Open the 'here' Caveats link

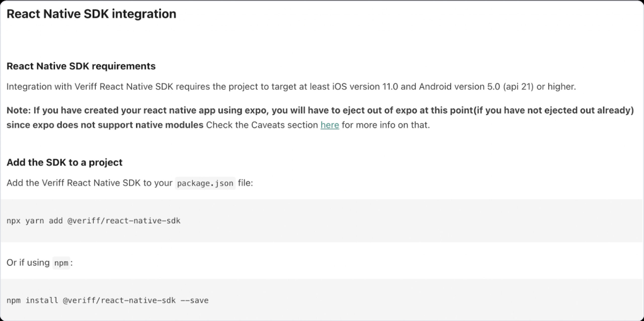(330, 125)
